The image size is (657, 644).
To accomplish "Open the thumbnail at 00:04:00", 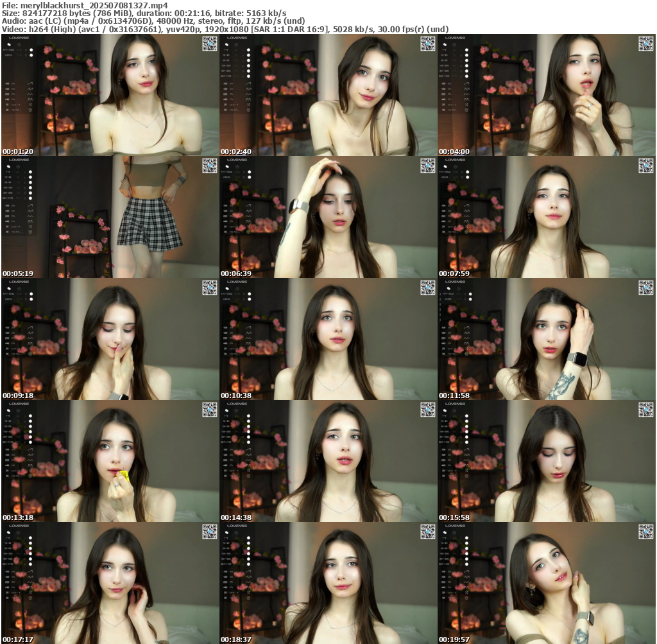I will (x=547, y=95).
